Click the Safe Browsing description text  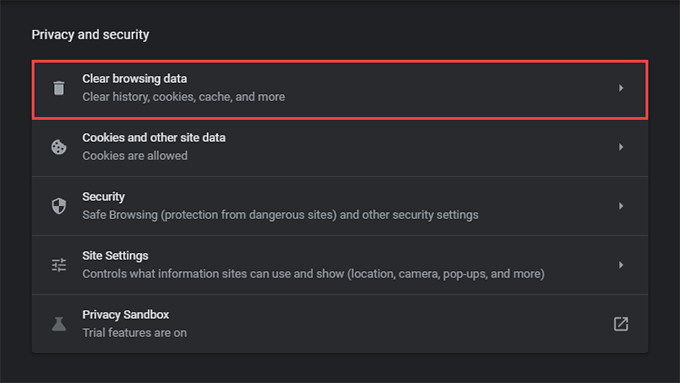(x=281, y=215)
